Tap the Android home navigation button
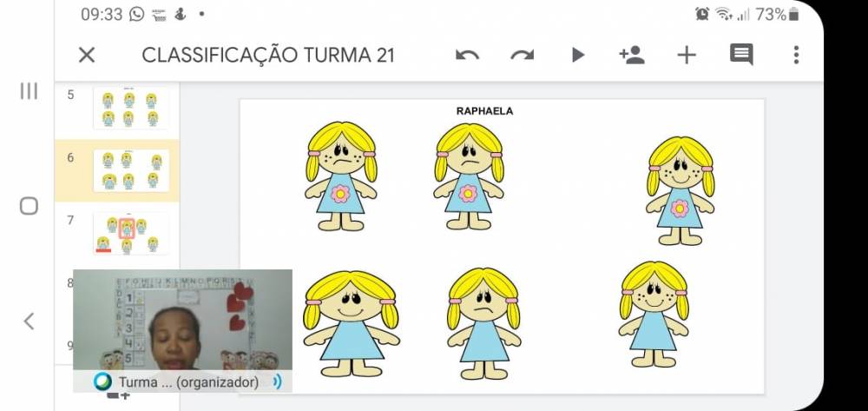Screen dimensions: 868x411 click(x=29, y=206)
